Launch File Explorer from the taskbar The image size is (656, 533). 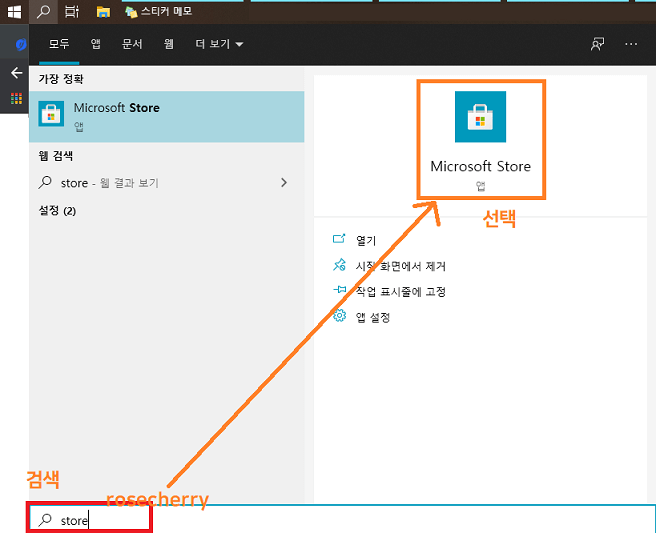(x=103, y=12)
